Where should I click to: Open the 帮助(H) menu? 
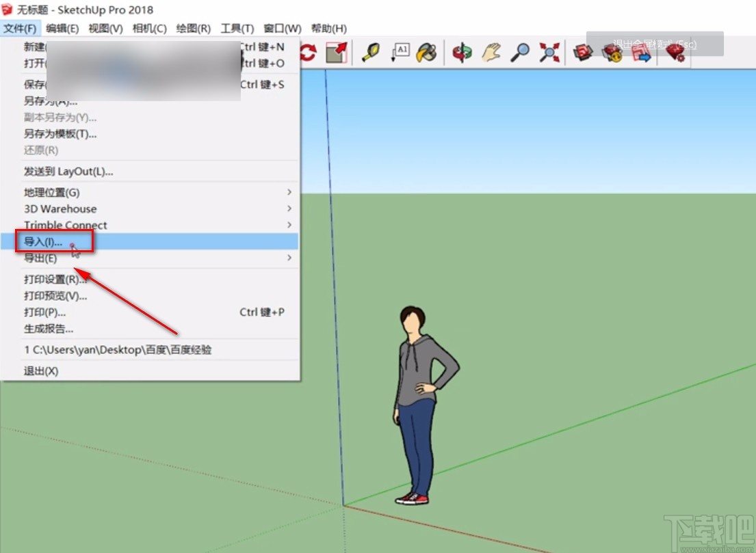click(328, 28)
